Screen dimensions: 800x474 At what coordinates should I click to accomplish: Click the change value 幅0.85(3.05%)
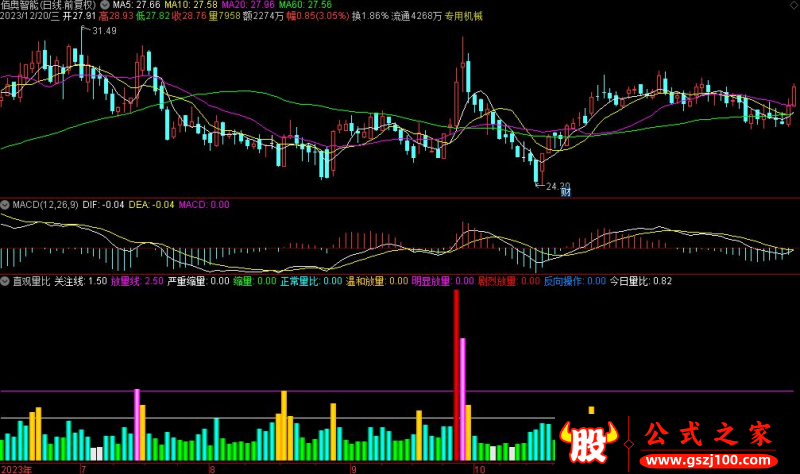coord(317,16)
